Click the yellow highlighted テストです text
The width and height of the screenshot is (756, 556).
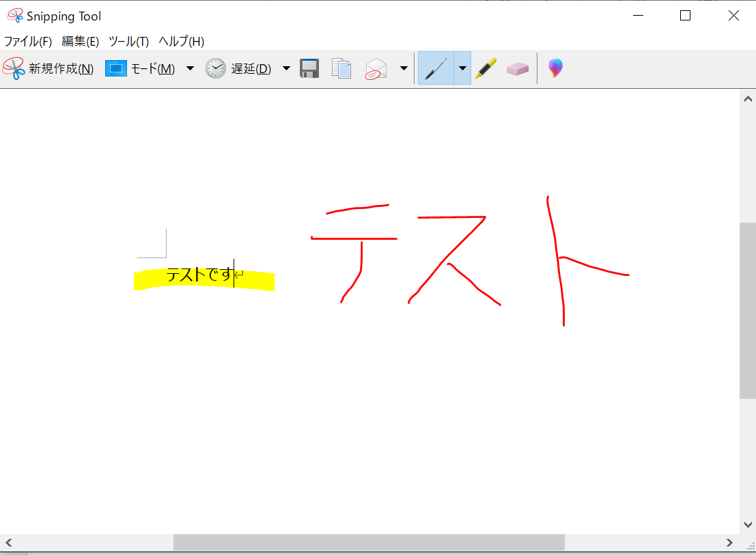click(198, 276)
